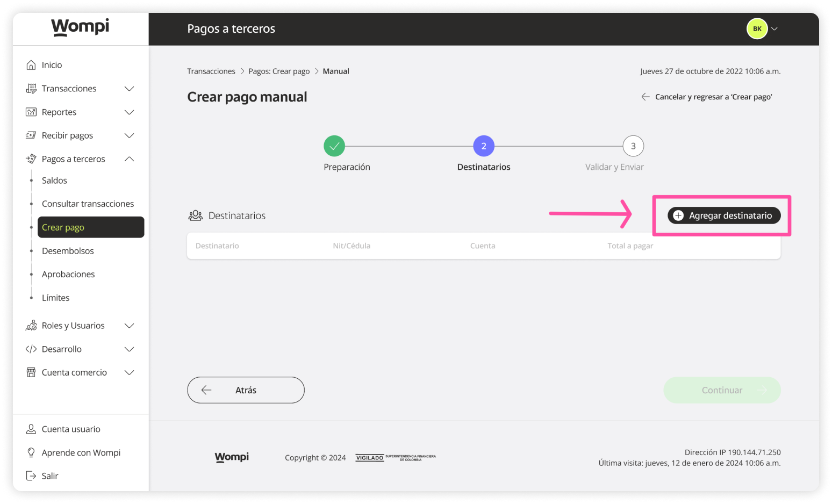Click the completed Preparación step circle
The width and height of the screenshot is (832, 504).
pyautogui.click(x=334, y=146)
